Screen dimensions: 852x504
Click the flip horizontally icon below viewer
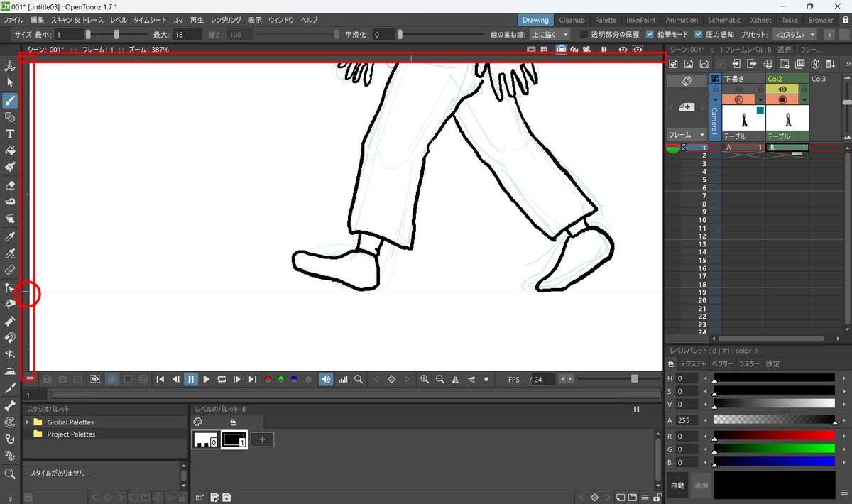tap(456, 380)
